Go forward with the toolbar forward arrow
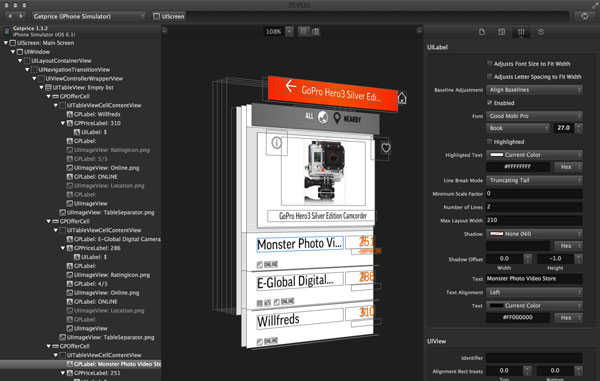 pyautogui.click(x=21, y=16)
